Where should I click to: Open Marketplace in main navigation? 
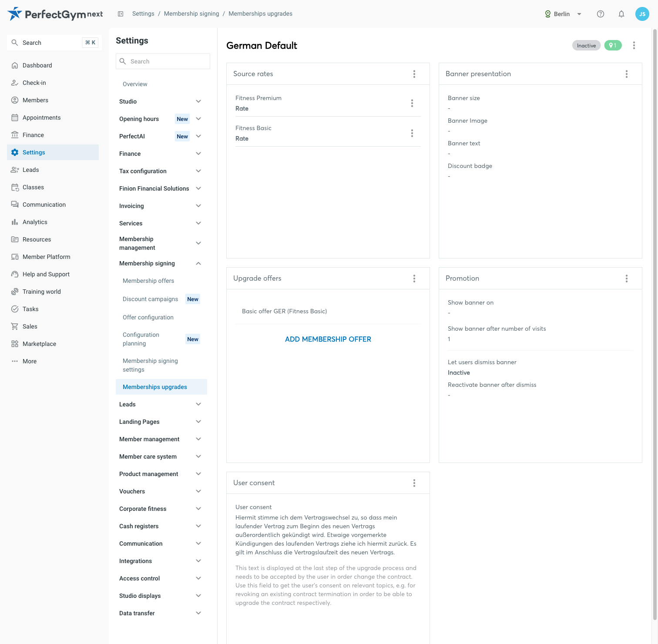coord(53,344)
